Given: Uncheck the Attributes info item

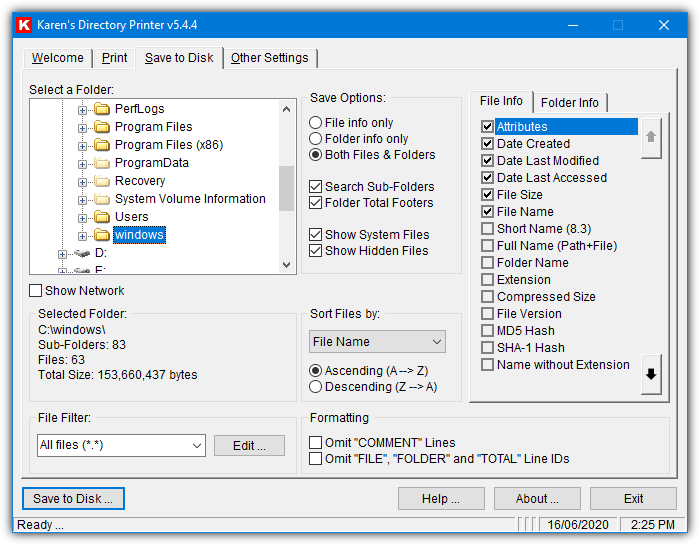Looking at the screenshot, I should pos(487,127).
